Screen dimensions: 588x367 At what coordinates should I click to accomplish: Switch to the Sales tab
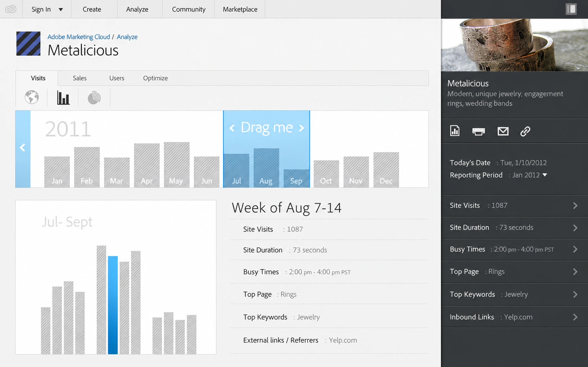[80, 78]
